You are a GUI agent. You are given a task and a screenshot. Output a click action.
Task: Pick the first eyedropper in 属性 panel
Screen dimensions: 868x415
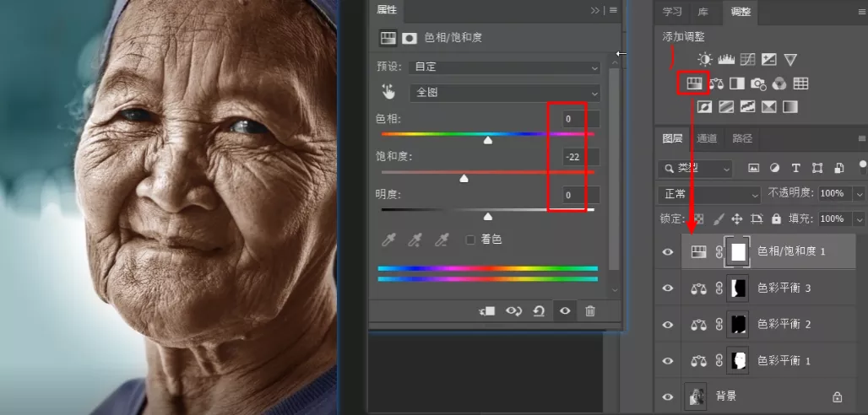pos(390,240)
